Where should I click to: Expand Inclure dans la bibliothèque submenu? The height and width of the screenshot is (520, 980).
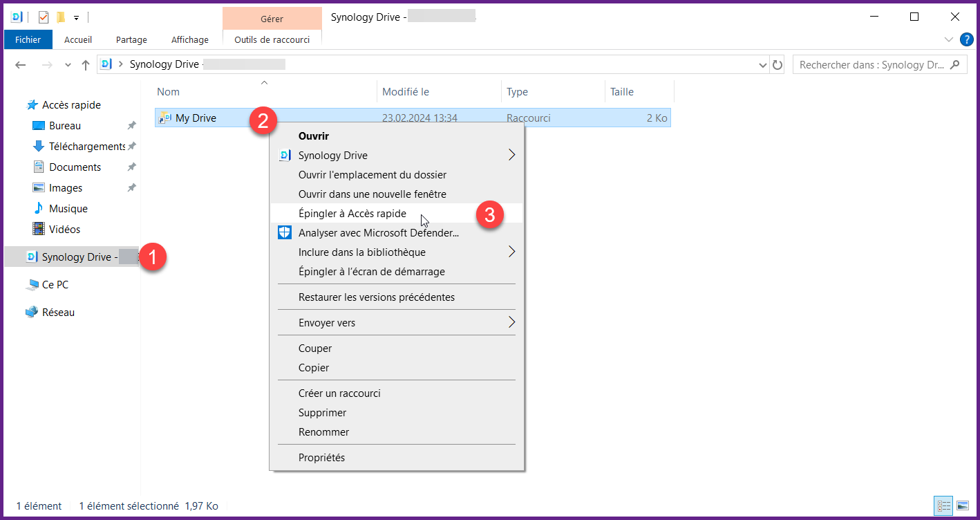click(511, 252)
